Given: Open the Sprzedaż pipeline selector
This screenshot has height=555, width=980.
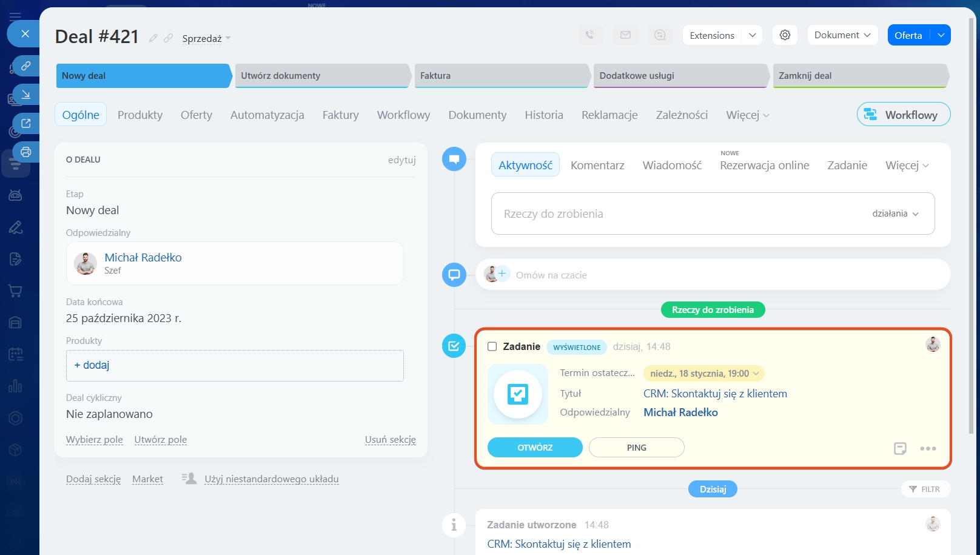Looking at the screenshot, I should (x=206, y=39).
